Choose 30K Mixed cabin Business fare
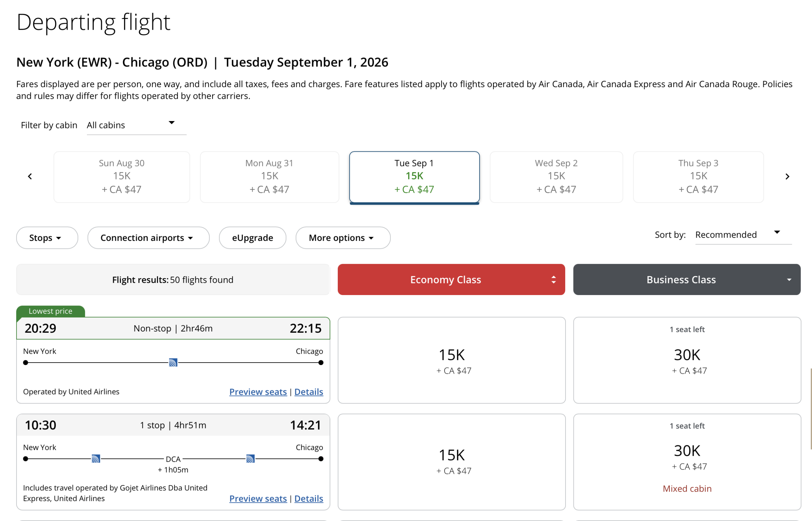 pos(687,462)
